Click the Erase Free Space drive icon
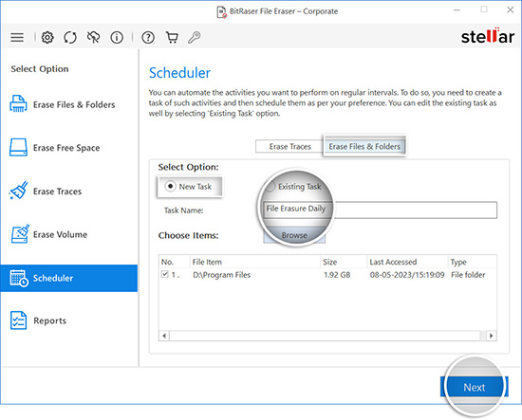This screenshot has width=522, height=420. coord(18,147)
